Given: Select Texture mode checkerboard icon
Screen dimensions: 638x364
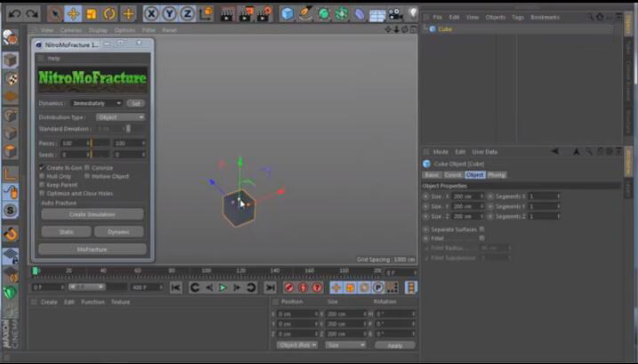Looking at the screenshot, I should pyautogui.click(x=11, y=78).
